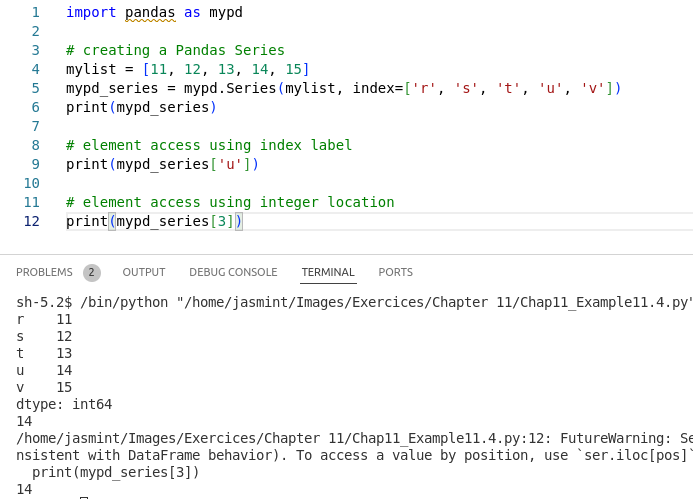This screenshot has width=693, height=499.
Task: Activate the TERMINAL tab
Action: (328, 272)
